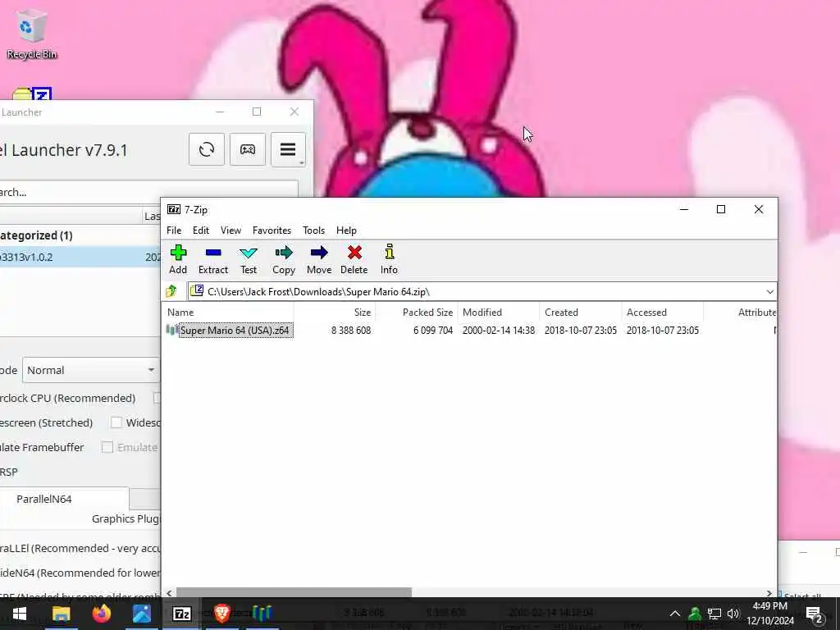The width and height of the screenshot is (840, 630).
Task: Click the Add button in 7-Zip toolbar
Action: 178,260
